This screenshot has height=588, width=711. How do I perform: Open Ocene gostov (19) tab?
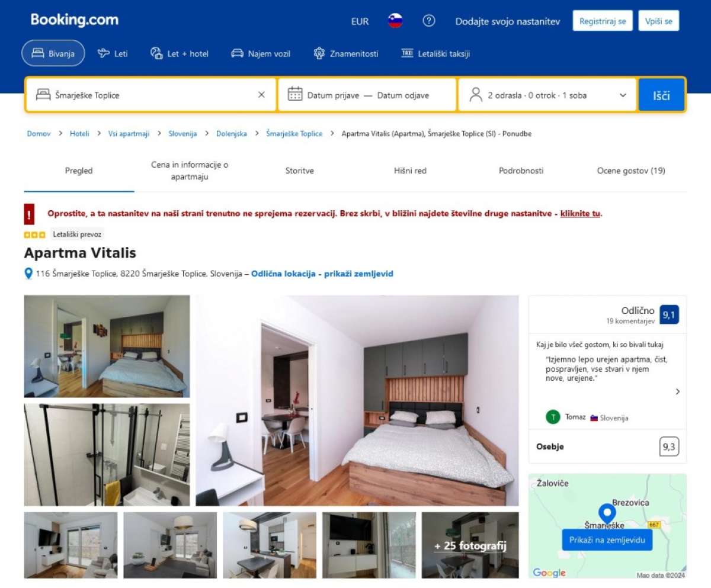(x=631, y=171)
